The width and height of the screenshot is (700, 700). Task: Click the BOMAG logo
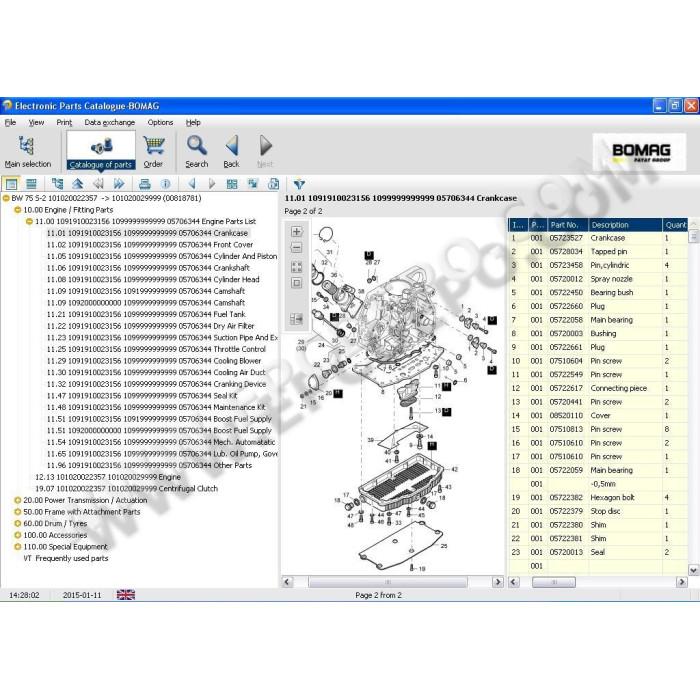[x=639, y=152]
